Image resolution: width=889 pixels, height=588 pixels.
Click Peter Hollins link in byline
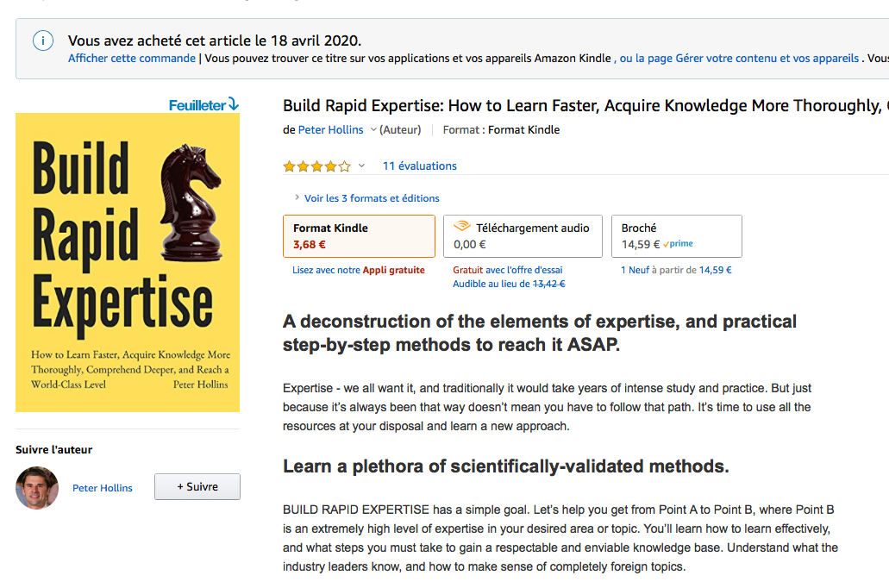(330, 130)
